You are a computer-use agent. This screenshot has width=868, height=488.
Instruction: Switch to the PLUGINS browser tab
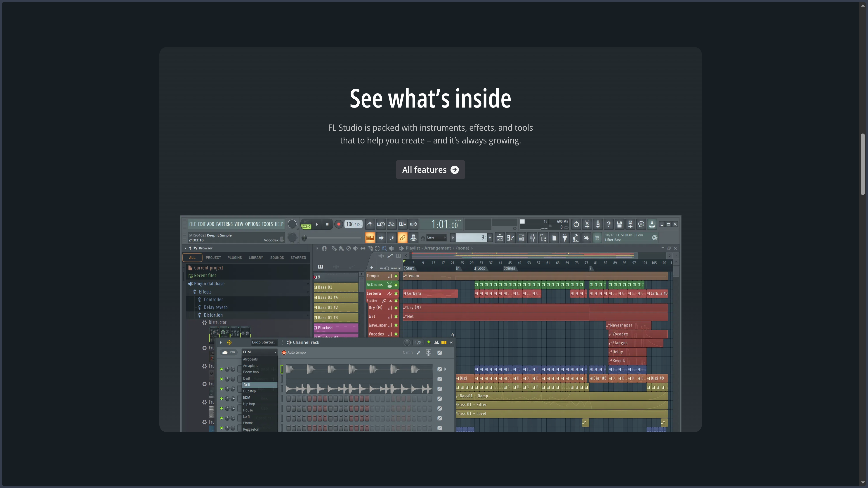point(235,258)
